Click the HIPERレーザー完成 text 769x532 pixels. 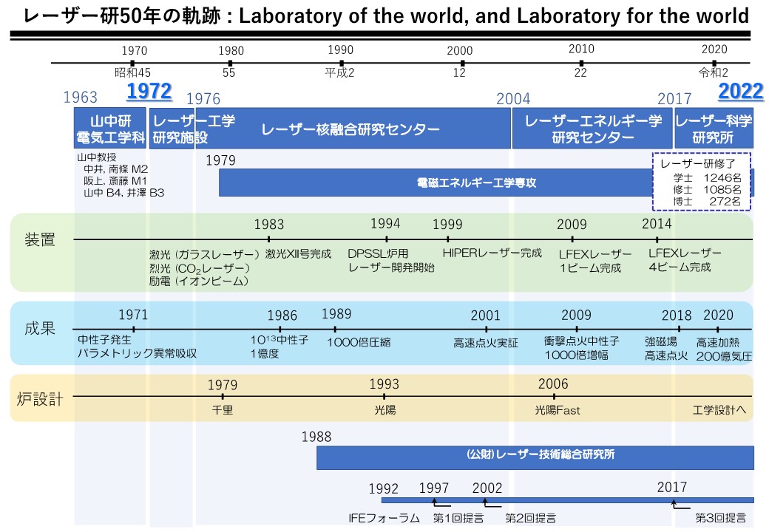492,253
